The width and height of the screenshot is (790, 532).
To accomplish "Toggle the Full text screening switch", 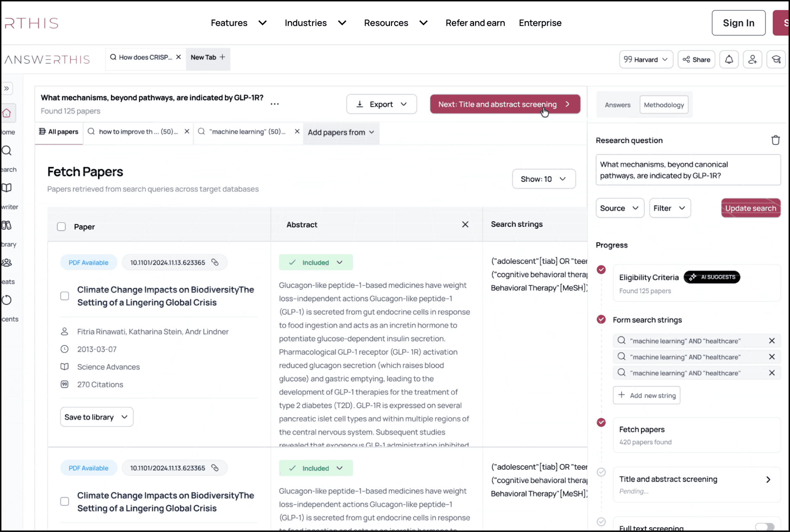I will [x=765, y=527].
